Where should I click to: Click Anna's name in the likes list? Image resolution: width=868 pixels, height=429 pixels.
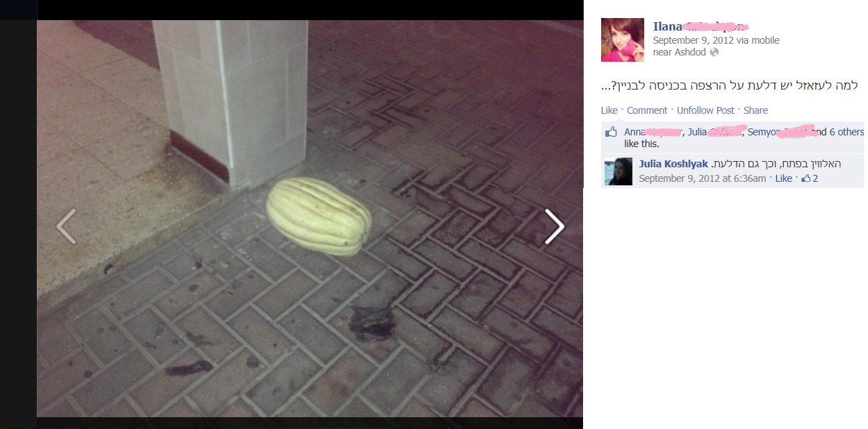coord(654,132)
